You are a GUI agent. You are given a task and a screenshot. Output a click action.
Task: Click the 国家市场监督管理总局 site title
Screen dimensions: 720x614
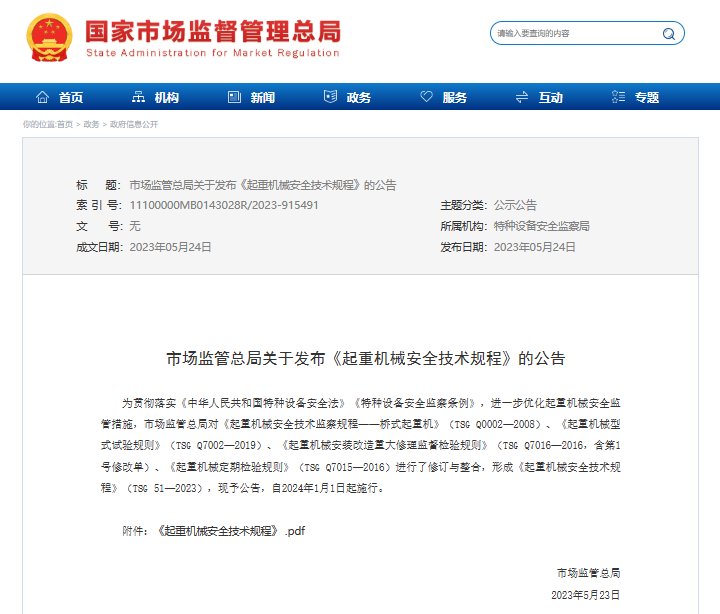[213, 31]
